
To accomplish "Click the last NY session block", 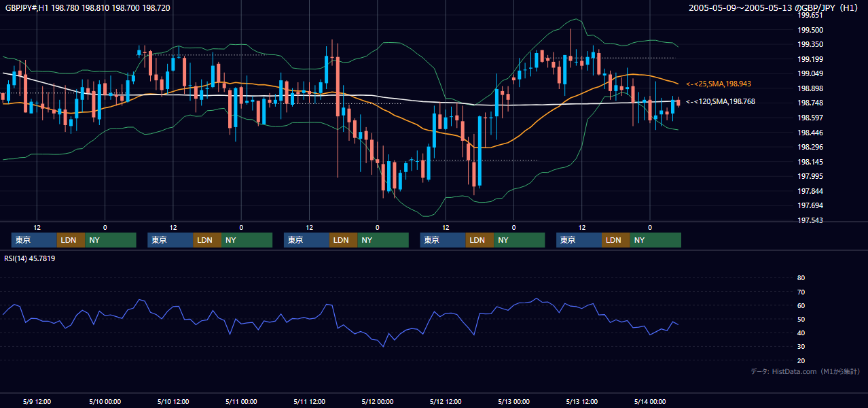I will 655,240.
